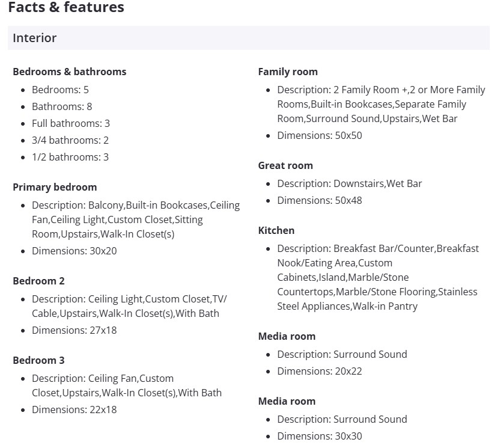Click the Bedrooms & bathrooms heading
Image resolution: width=500 pixels, height=448 pixels.
(69, 72)
